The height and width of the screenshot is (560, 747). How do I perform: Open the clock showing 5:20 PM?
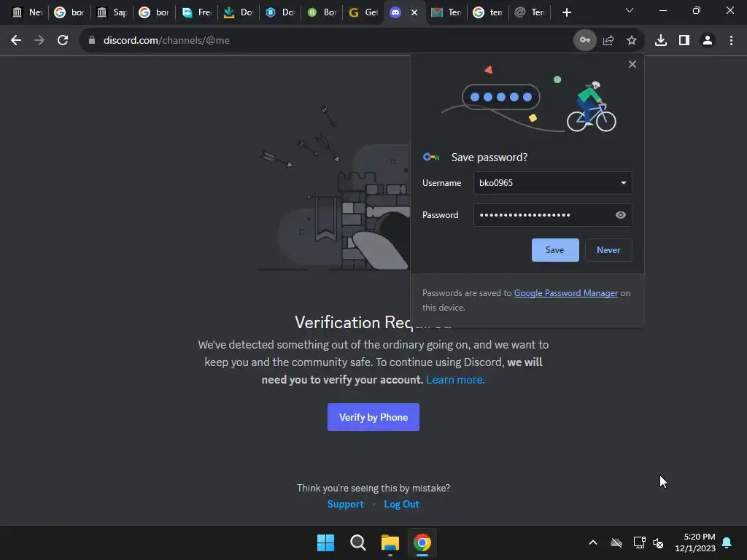point(695,542)
